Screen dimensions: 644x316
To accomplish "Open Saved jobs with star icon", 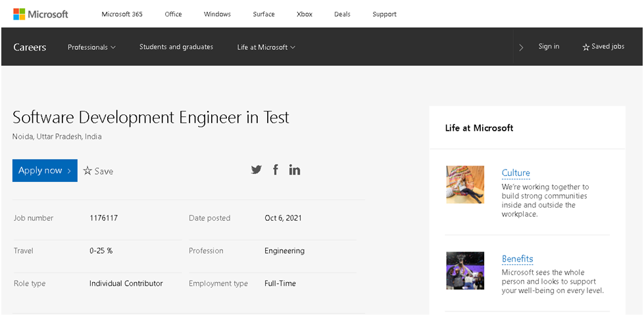I will (x=603, y=47).
